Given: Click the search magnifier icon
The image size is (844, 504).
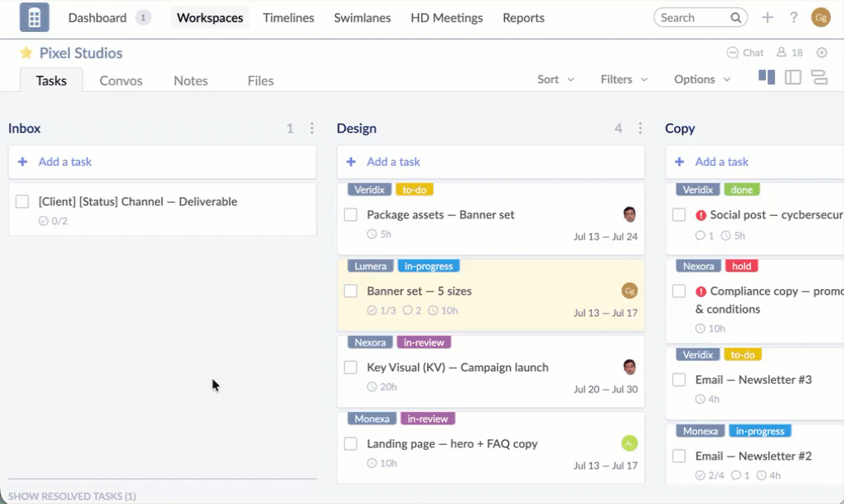Looking at the screenshot, I should coord(736,18).
